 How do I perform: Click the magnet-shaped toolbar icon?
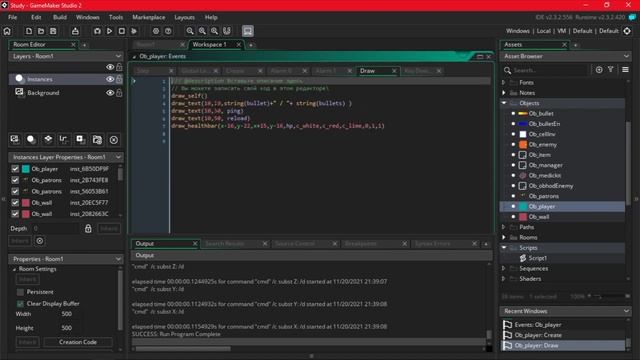coord(227,31)
